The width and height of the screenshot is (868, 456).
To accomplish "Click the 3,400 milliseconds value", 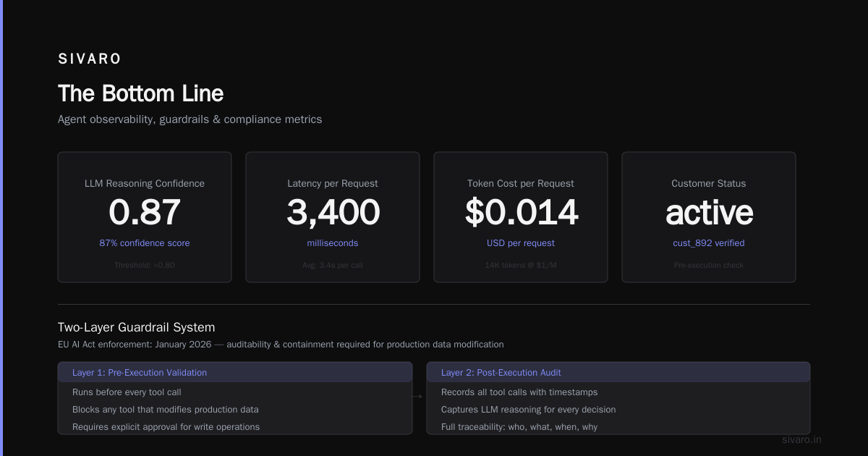I will pos(333,213).
